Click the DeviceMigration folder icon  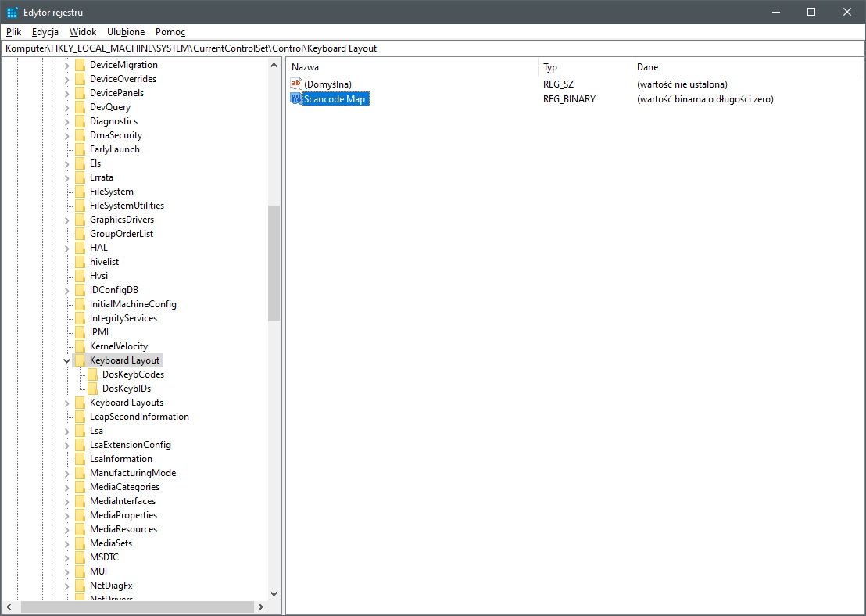(x=80, y=65)
